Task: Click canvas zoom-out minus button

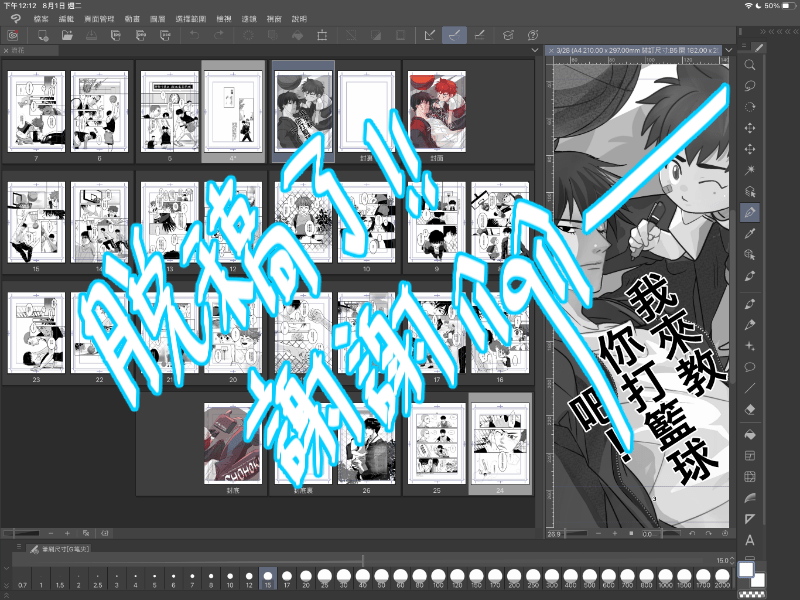Action: pos(598,533)
